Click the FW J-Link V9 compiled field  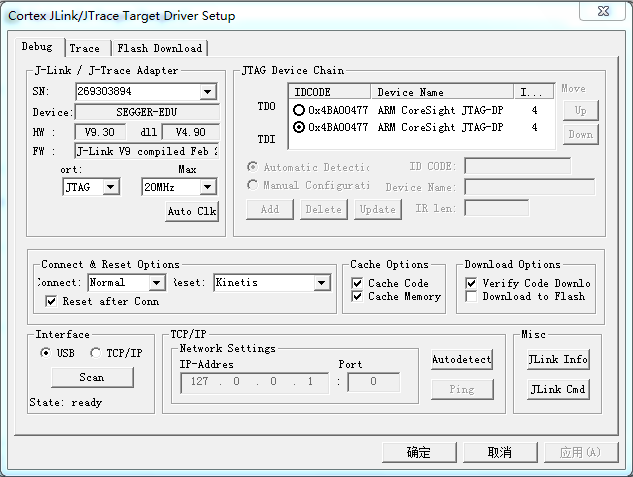(x=147, y=151)
